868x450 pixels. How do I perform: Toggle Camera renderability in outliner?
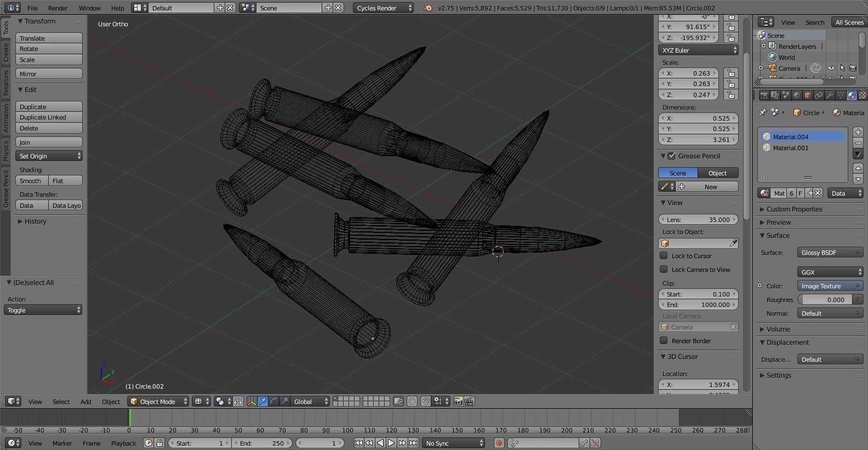(853, 69)
